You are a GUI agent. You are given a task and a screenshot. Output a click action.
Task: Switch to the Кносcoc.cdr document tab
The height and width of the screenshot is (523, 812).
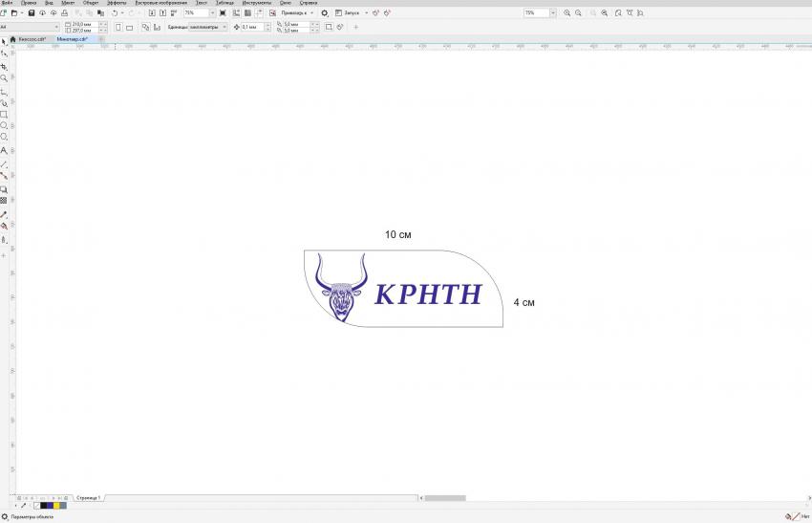coord(32,39)
